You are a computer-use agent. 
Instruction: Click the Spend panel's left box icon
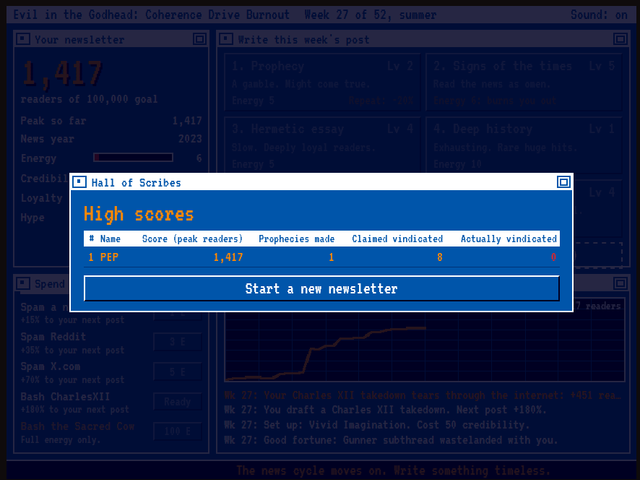click(x=23, y=283)
